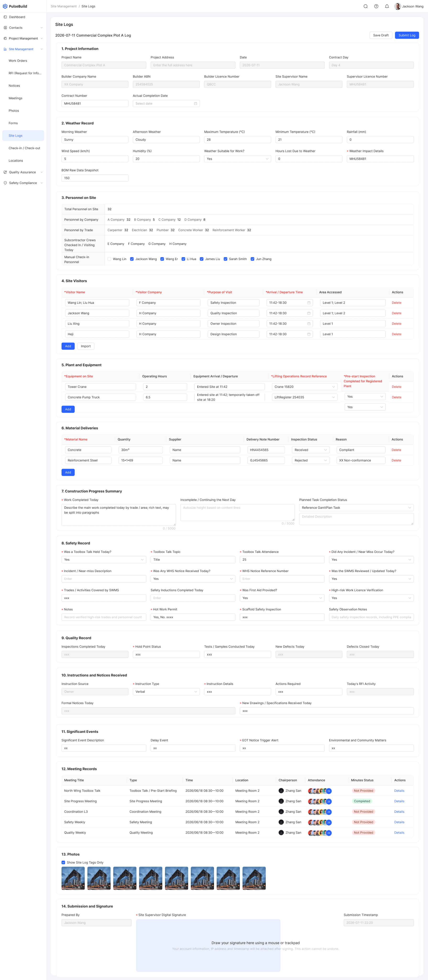Uncheck the Li Hua checkbox
Viewport: 428px width, 980px height.
[x=183, y=259]
